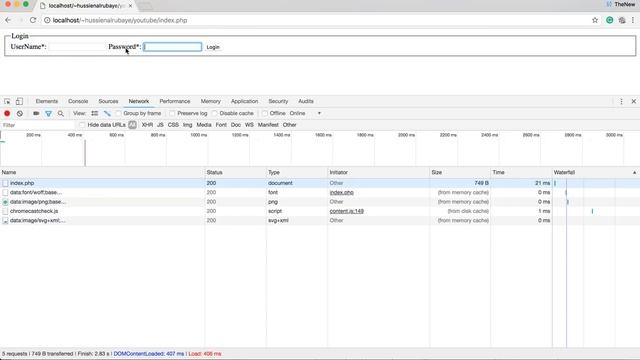Open Chrome three-dot menu
Viewport: 640px width, 360px height.
[x=633, y=20]
